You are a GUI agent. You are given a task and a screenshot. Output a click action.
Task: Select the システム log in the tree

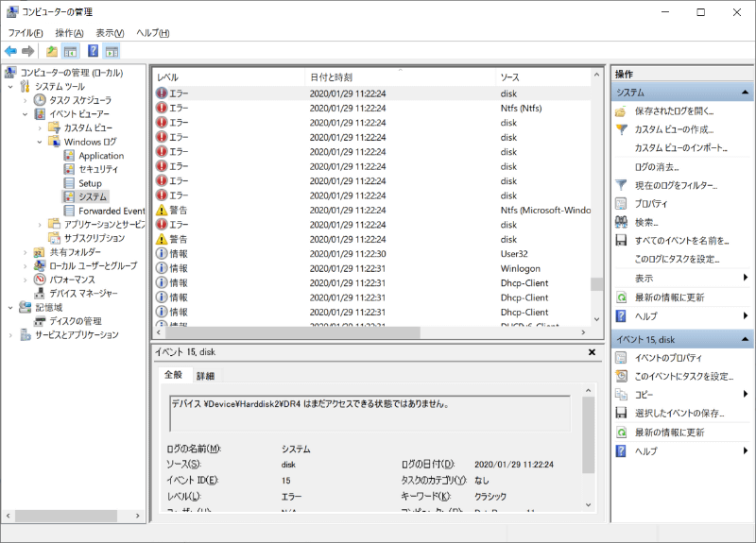(93, 196)
